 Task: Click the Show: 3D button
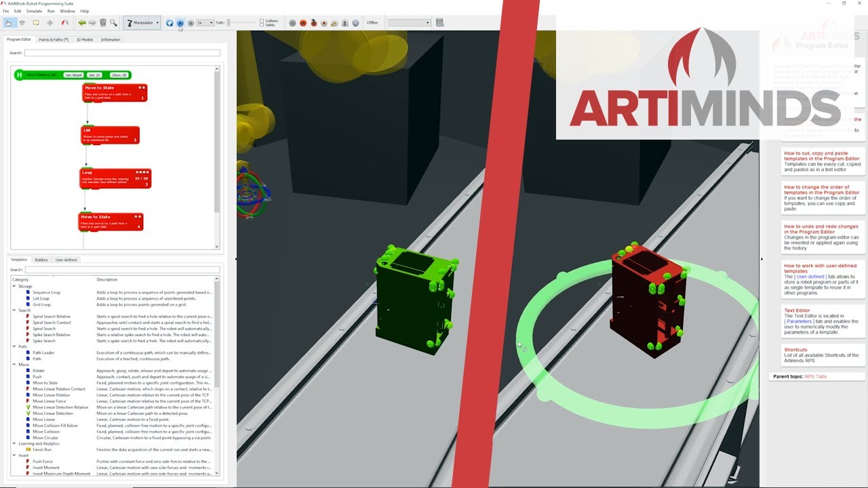pos(119,75)
